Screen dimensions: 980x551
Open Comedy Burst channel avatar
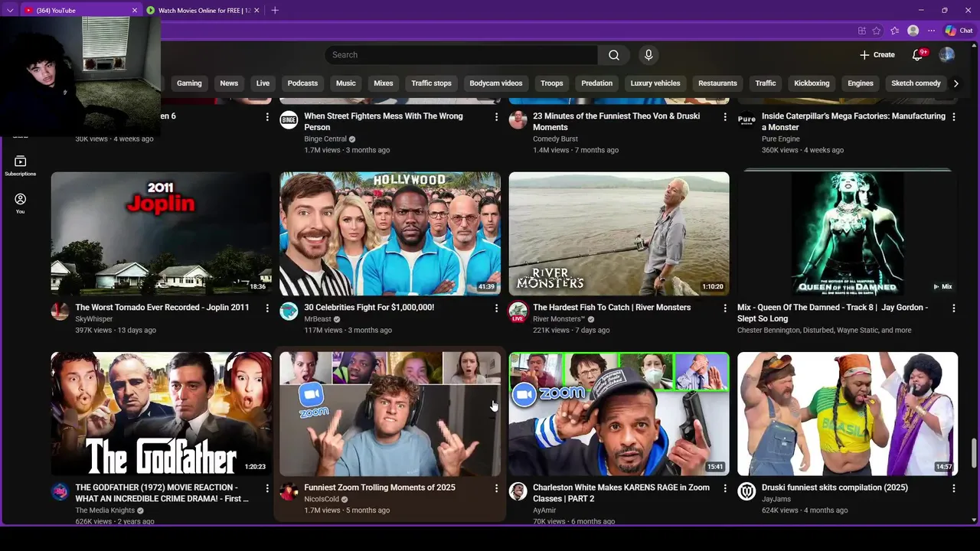pos(518,120)
